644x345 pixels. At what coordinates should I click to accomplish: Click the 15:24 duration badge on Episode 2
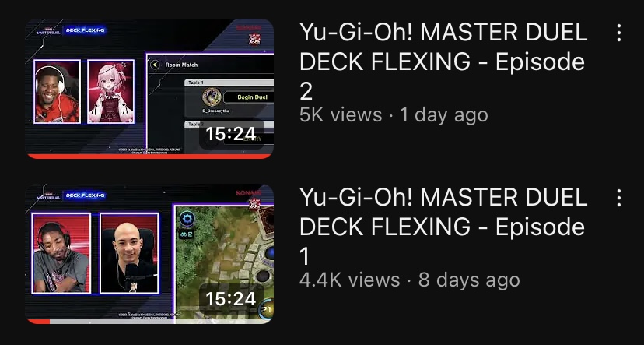point(231,134)
